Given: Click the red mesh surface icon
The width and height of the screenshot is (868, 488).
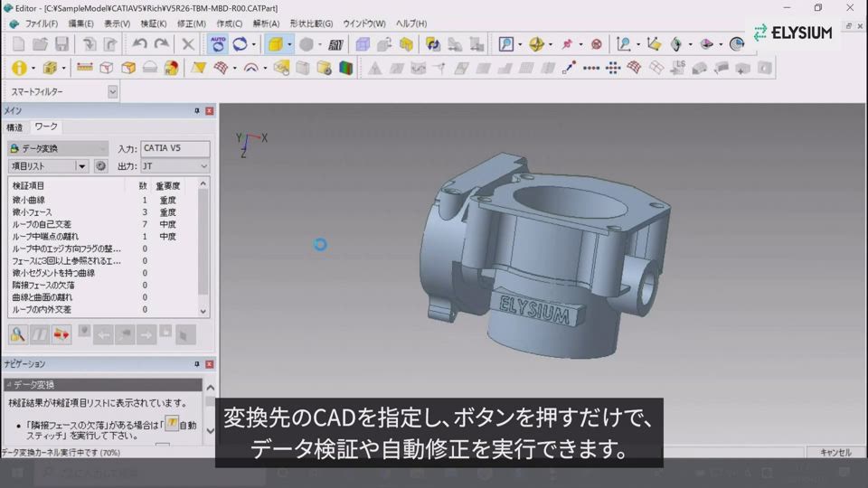Looking at the screenshot, I should tap(222, 68).
